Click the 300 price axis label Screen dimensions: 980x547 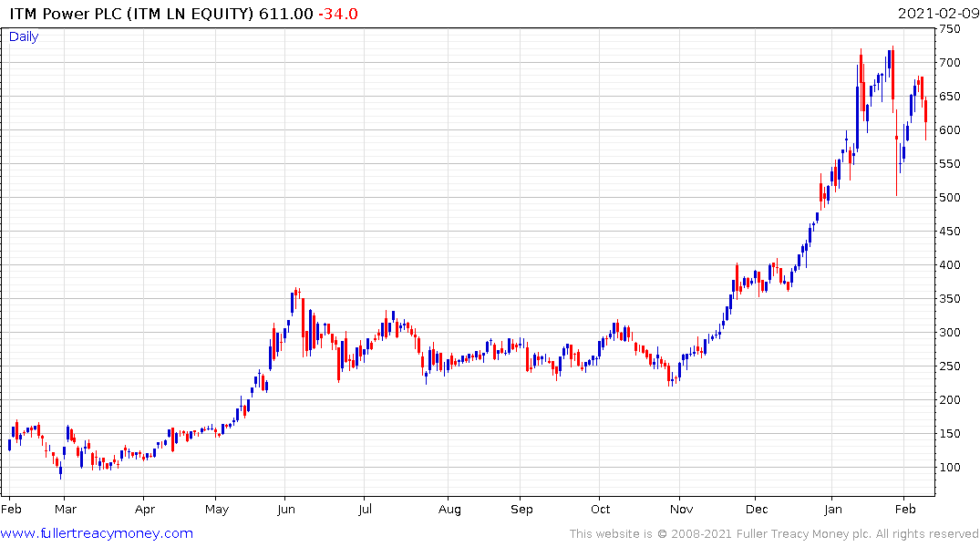click(x=949, y=333)
